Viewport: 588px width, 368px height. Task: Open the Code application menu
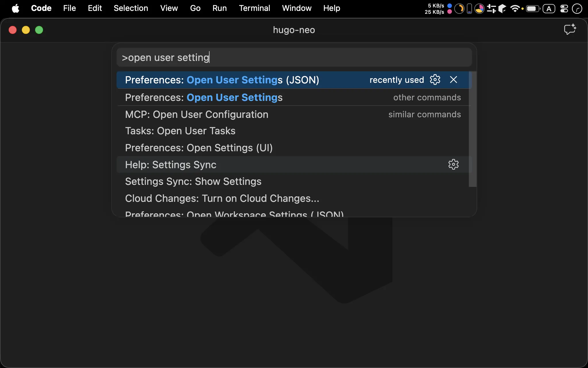pyautogui.click(x=41, y=8)
